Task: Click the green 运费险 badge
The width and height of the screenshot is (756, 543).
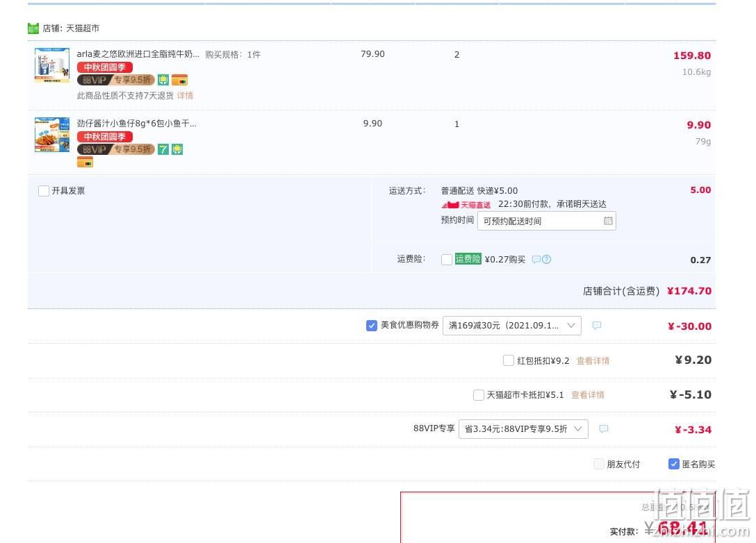Action: click(468, 259)
